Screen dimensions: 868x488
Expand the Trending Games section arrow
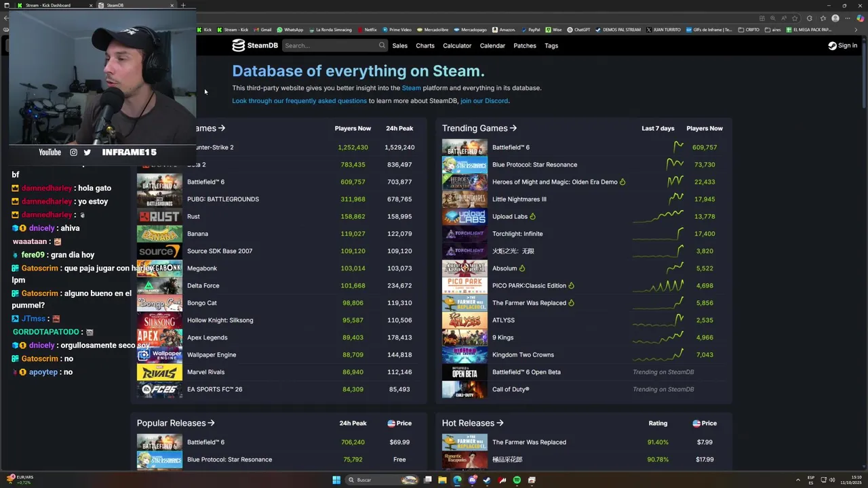click(x=513, y=128)
